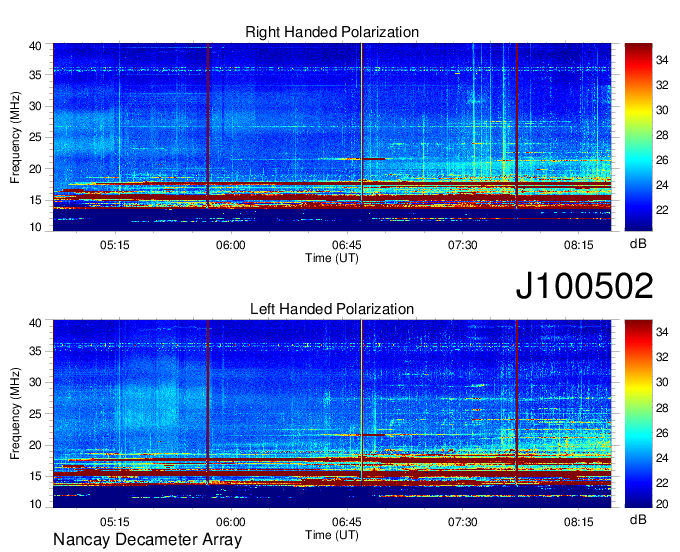Click the 40 MHz tick on right-handed plot
Screen dimensions: 680x552
[x=35, y=46]
